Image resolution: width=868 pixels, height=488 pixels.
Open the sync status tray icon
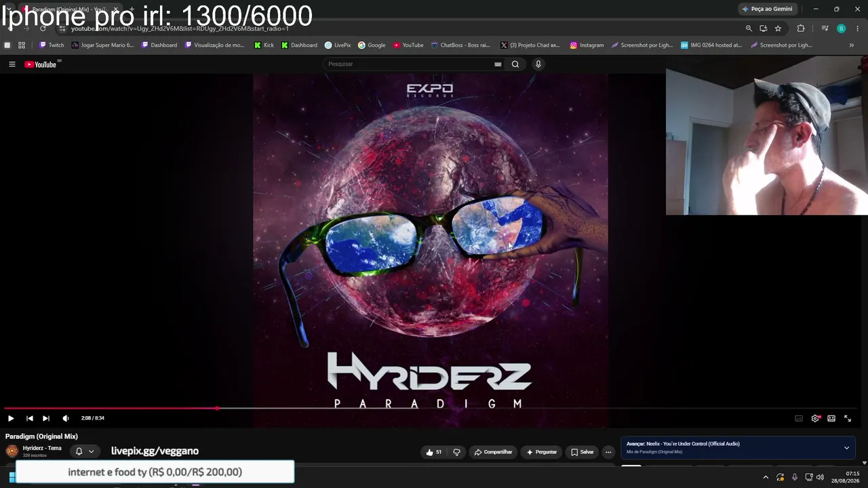(781, 477)
